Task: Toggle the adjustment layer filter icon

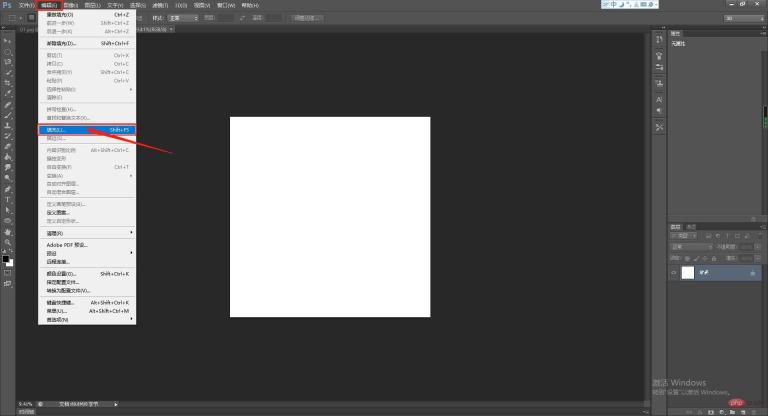Action: tap(718, 236)
